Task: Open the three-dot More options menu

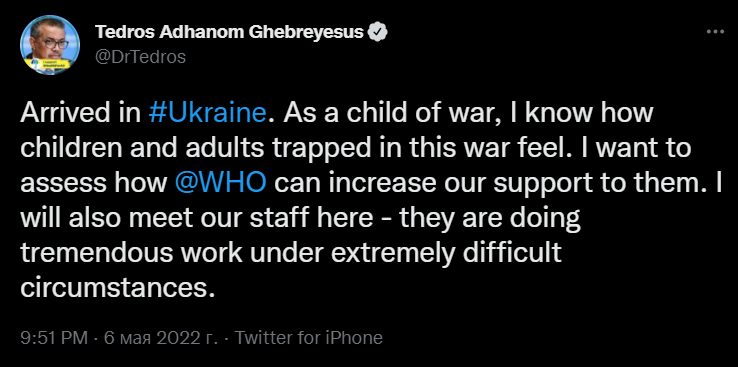Action: (715, 32)
